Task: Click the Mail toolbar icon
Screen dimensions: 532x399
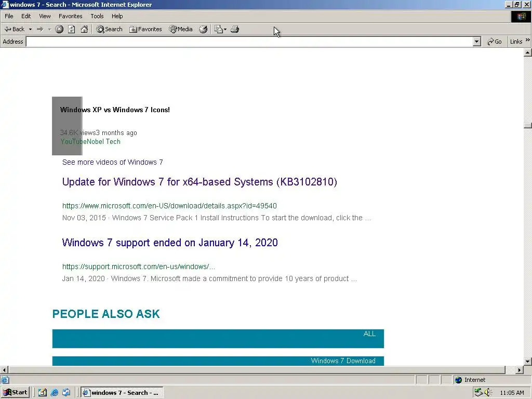Action: click(x=219, y=29)
